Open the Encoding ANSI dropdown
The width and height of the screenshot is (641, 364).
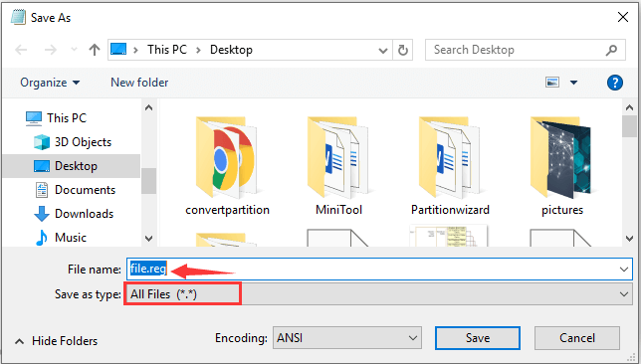(347, 338)
